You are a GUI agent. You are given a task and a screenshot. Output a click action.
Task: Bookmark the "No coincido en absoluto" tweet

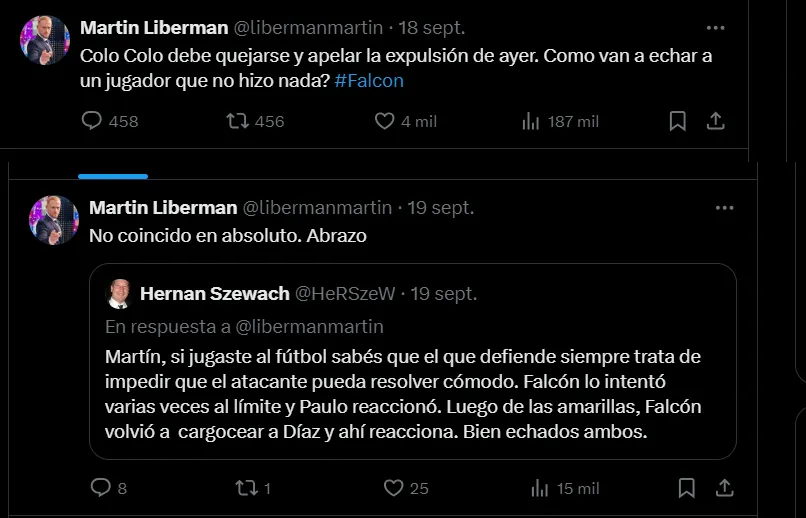687,488
